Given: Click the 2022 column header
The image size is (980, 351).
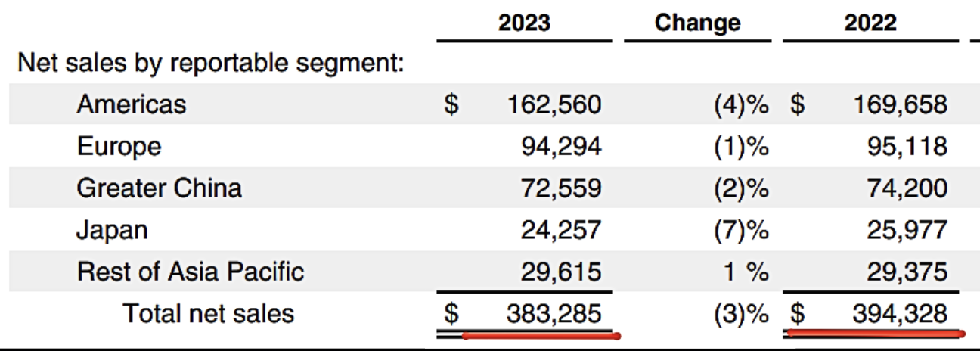Looking at the screenshot, I should [870, 23].
